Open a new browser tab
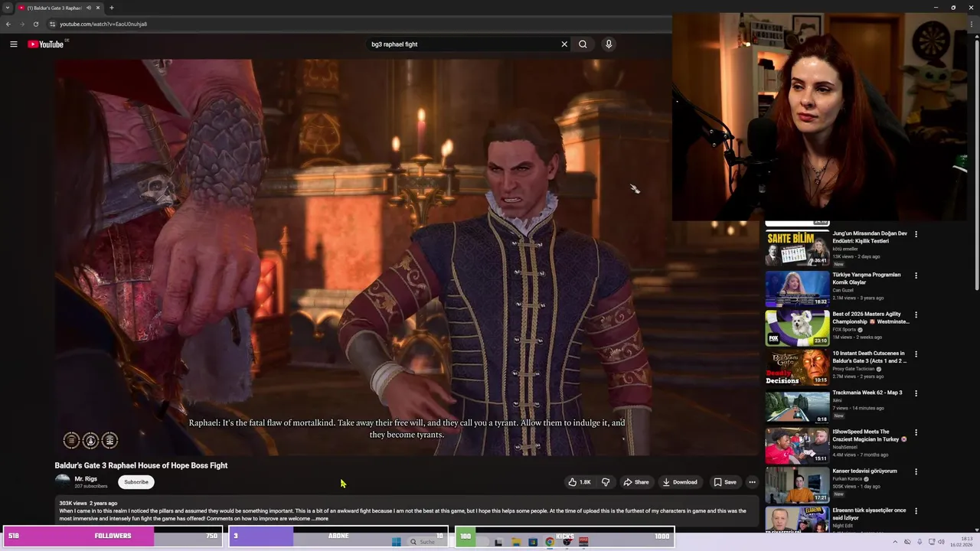Image resolution: width=980 pixels, height=551 pixels. click(x=111, y=8)
